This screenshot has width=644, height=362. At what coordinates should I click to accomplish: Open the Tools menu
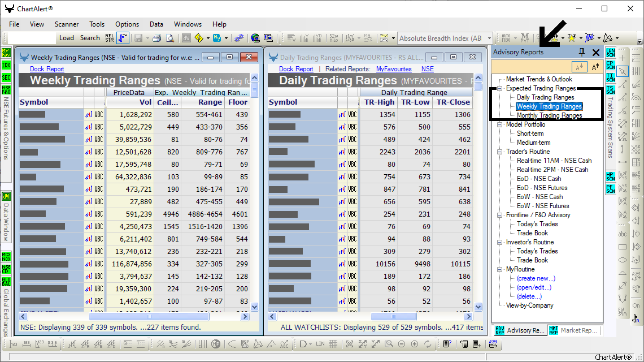tap(97, 24)
